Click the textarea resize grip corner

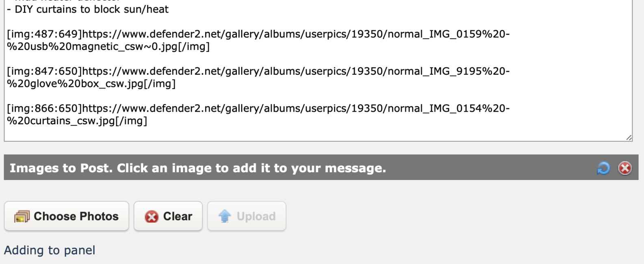click(629, 138)
